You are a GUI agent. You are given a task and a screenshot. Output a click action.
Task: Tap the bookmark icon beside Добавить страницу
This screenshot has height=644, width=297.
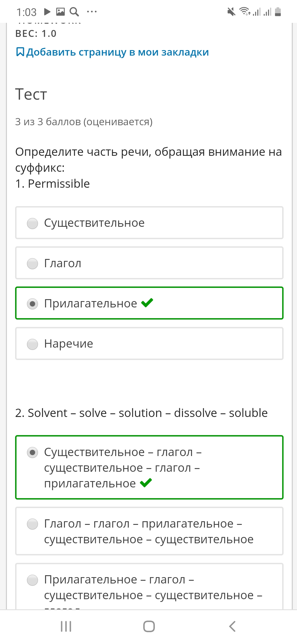tap(20, 52)
